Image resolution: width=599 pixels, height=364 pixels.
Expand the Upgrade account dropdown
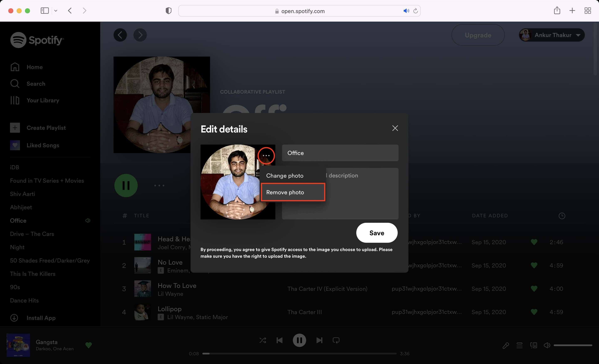pyautogui.click(x=578, y=35)
